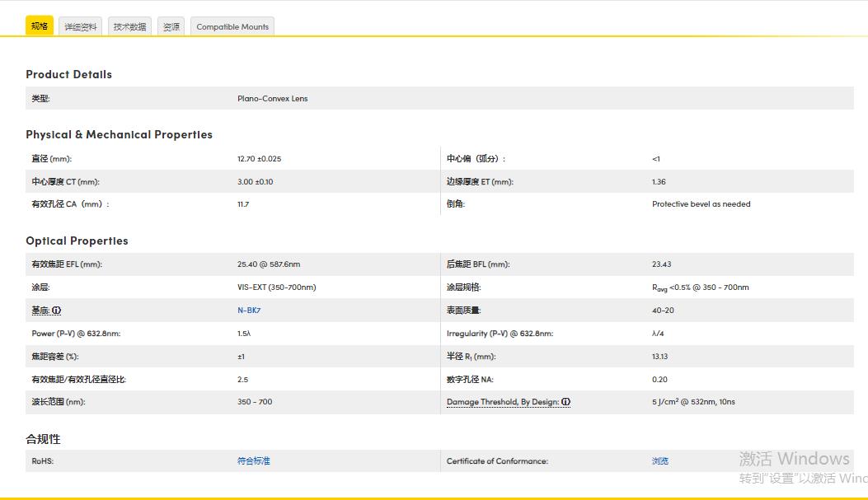Viewport: 868px width, 500px height.
Task: Click the Plano-Convex Lens type value
Action: pyautogui.click(x=272, y=99)
